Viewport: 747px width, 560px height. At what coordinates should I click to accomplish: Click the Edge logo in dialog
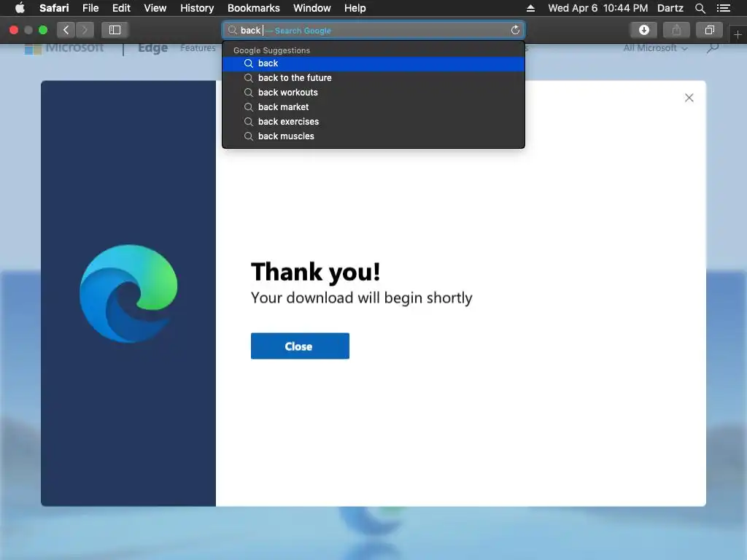128,294
